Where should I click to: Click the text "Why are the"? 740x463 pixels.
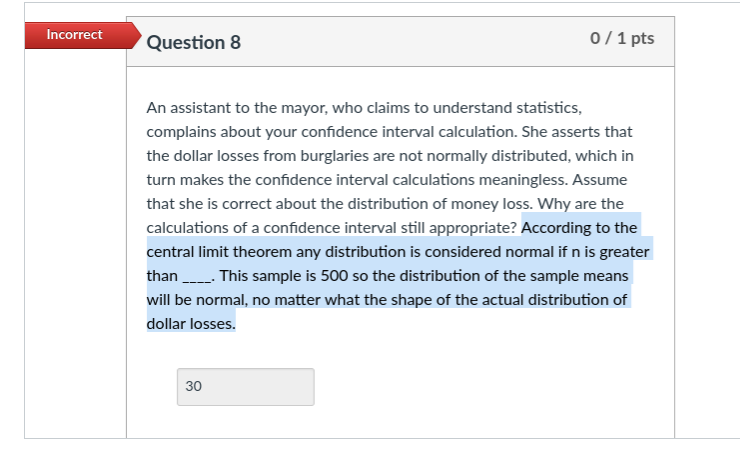click(580, 204)
